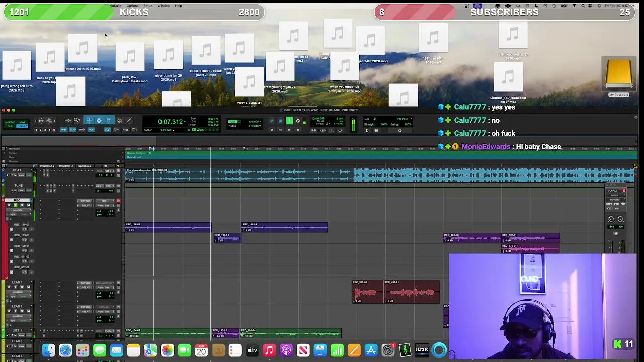Click the Stop transport button
Image resolution: width=644 pixels, height=362 pixels.
[x=280, y=121]
